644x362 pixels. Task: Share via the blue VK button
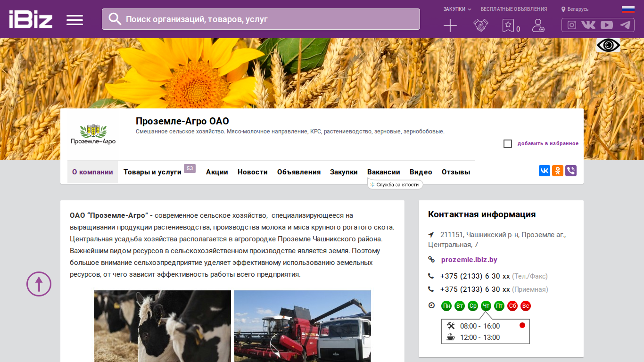pyautogui.click(x=545, y=171)
